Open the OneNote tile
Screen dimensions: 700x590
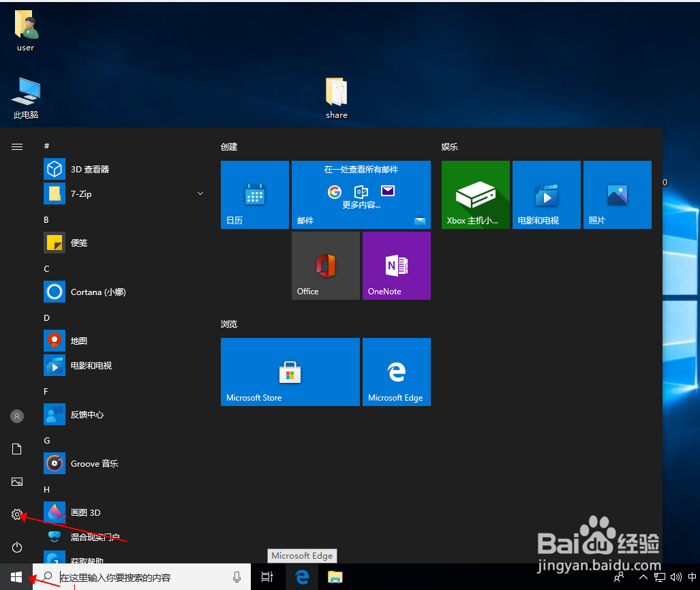click(x=397, y=266)
